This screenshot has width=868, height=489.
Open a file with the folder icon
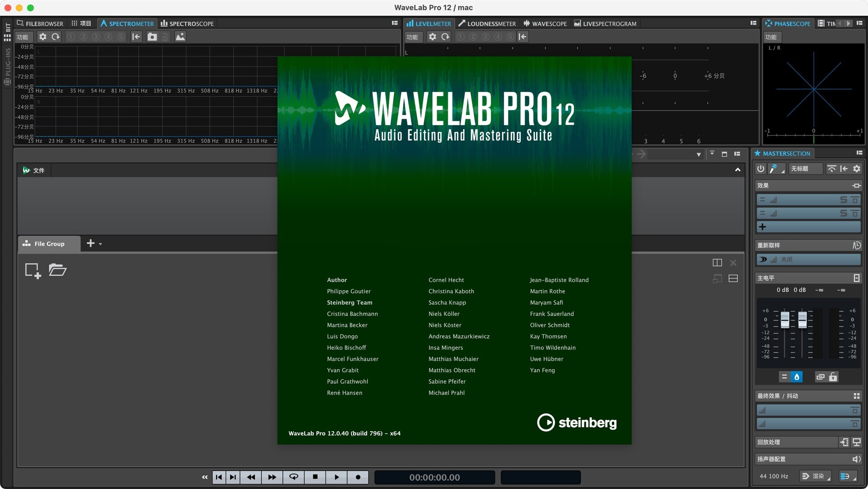tap(58, 270)
